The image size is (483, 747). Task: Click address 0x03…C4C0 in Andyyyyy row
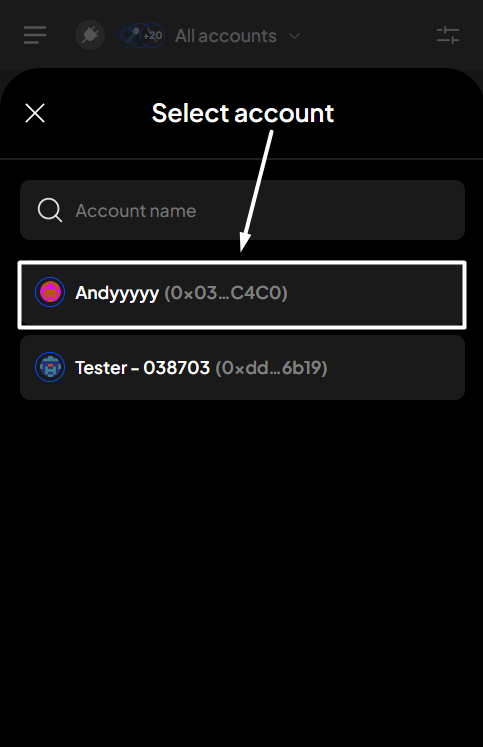(226, 293)
